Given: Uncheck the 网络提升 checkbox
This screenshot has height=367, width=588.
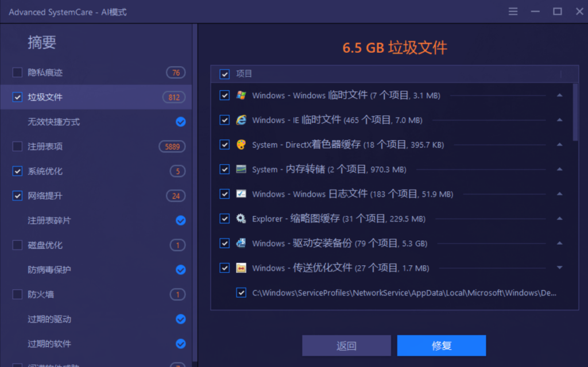Looking at the screenshot, I should 17,195.
